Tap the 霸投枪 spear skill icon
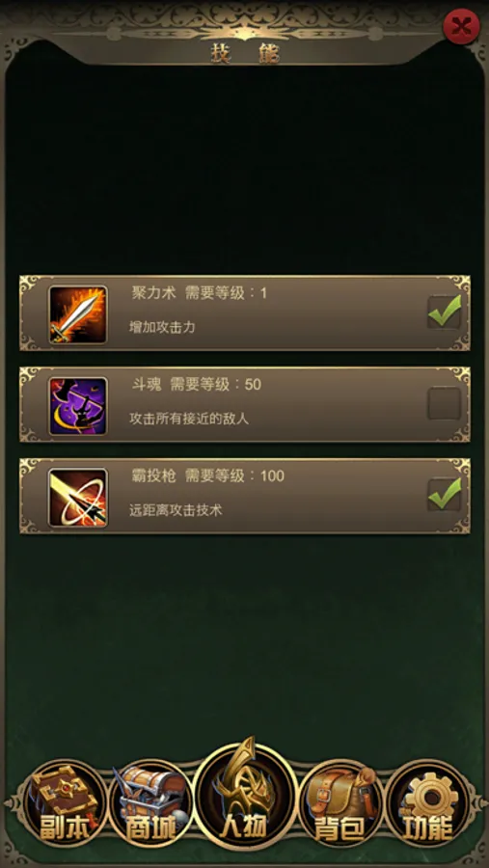 pos(78,497)
